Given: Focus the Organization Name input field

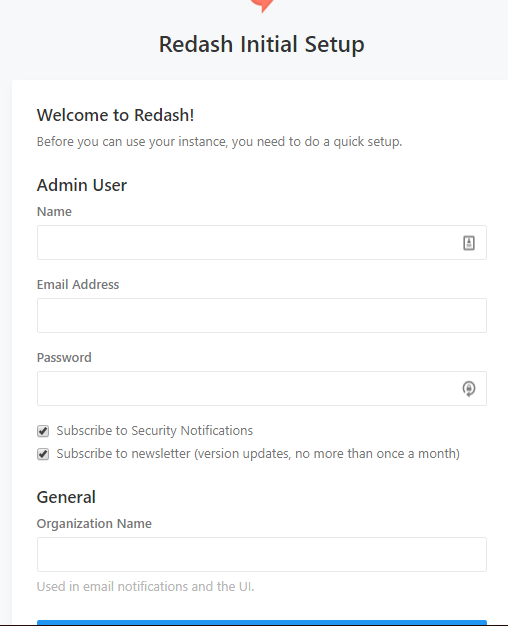Looking at the screenshot, I should tap(262, 555).
